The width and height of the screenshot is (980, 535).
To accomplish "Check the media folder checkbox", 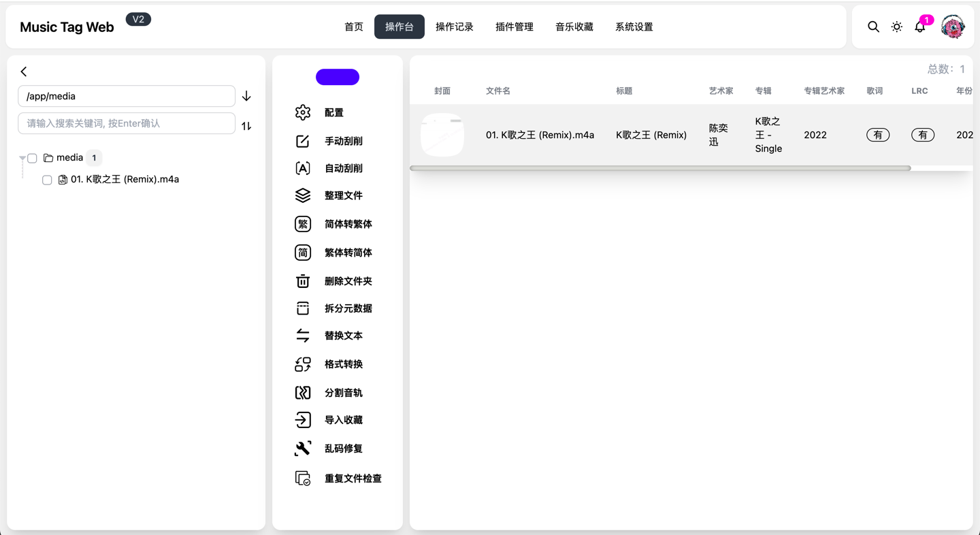I will click(32, 157).
